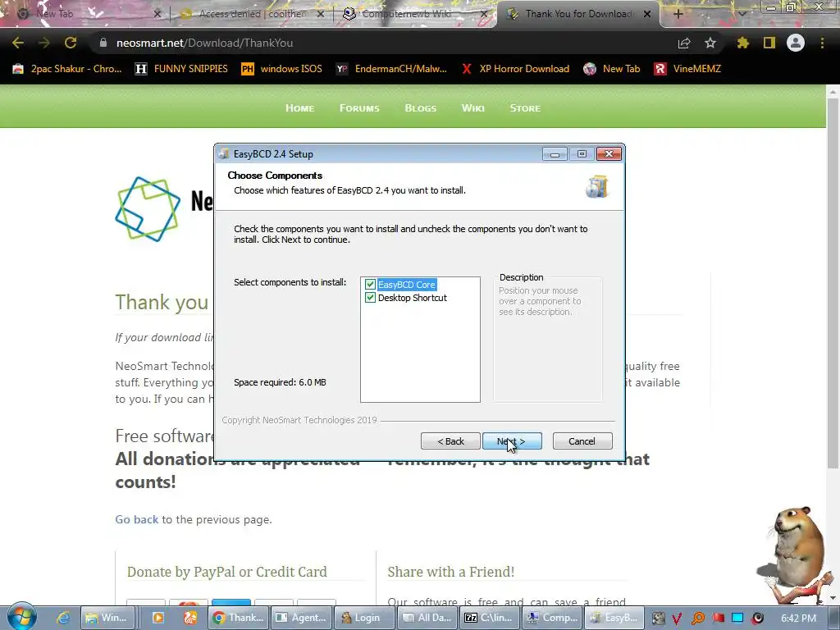Click the taskbar clock showing 6:42 PM
The width and height of the screenshot is (840, 630).
tap(799, 619)
